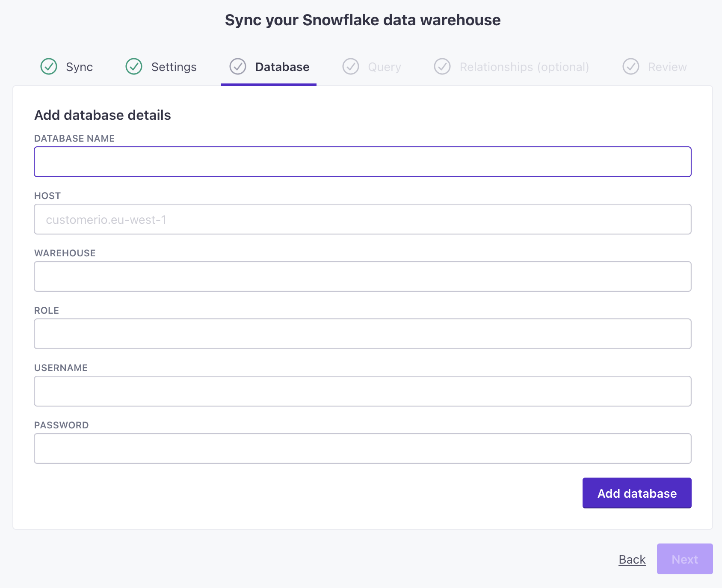Click the 'Sync your Snowflake data warehouse' title
Viewport: 722px width, 588px height.
[363, 20]
